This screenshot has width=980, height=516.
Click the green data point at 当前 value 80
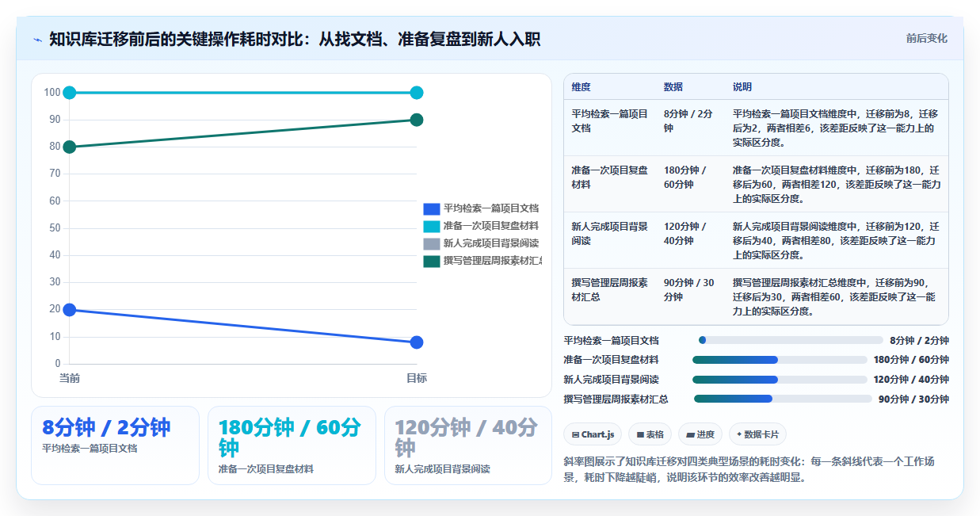[x=69, y=147]
